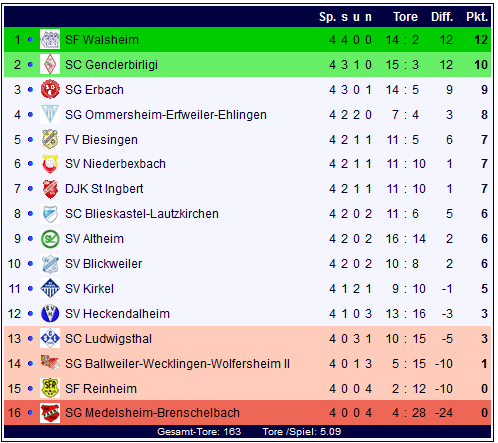The height and width of the screenshot is (443, 498).
Task: Click the SV Heckendalheim blue round emblem
Action: coord(50,313)
